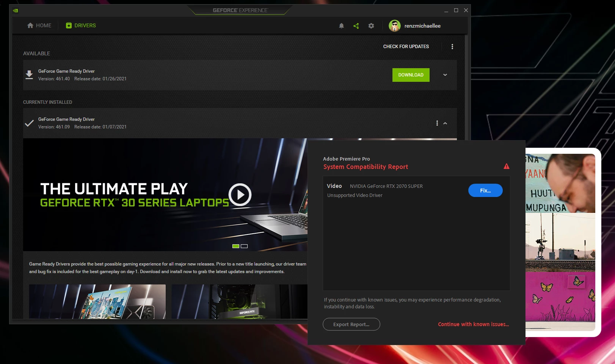This screenshot has width=615, height=364.
Task: Collapse the installed driver 461.09 details
Action: click(x=445, y=123)
